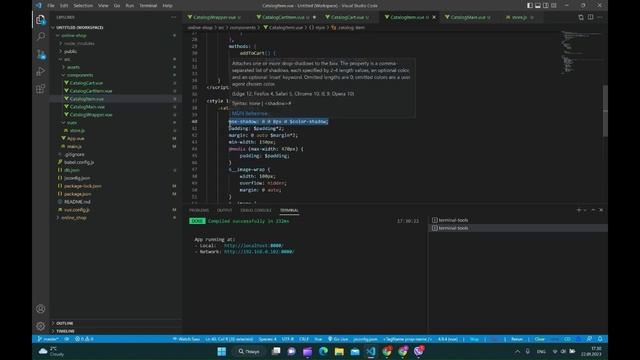Switch to the store.js tab
Screen dimensions: 640x360
coord(519,17)
